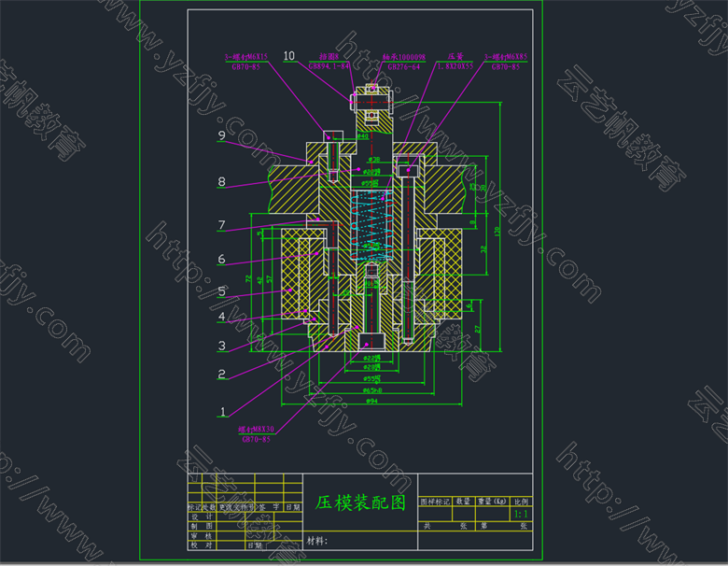Click the '重量(Kg)' header cell

pos(492,502)
